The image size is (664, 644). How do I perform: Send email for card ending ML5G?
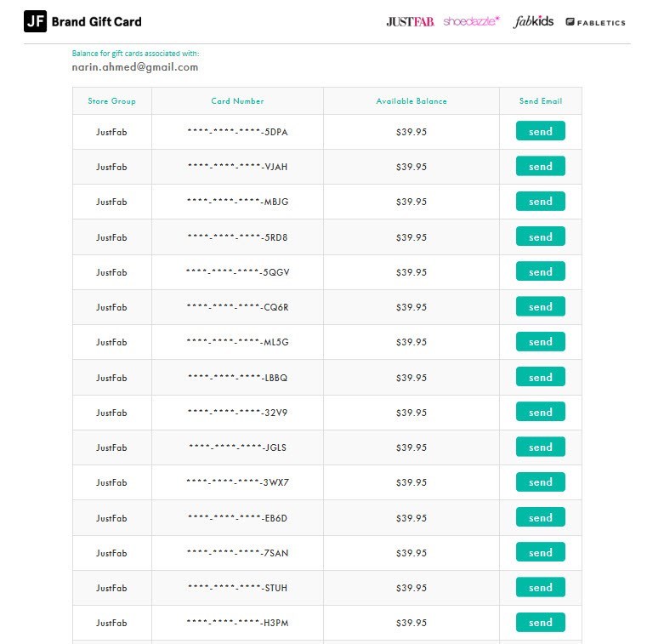(x=541, y=341)
